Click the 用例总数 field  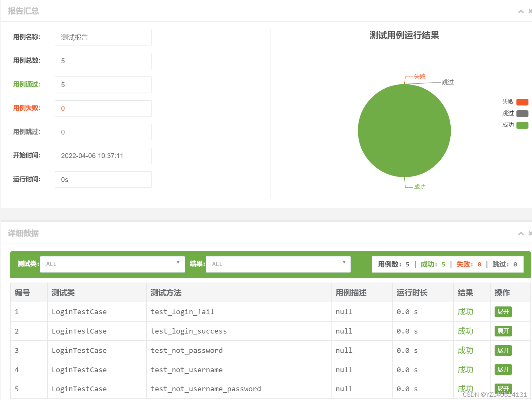point(103,61)
